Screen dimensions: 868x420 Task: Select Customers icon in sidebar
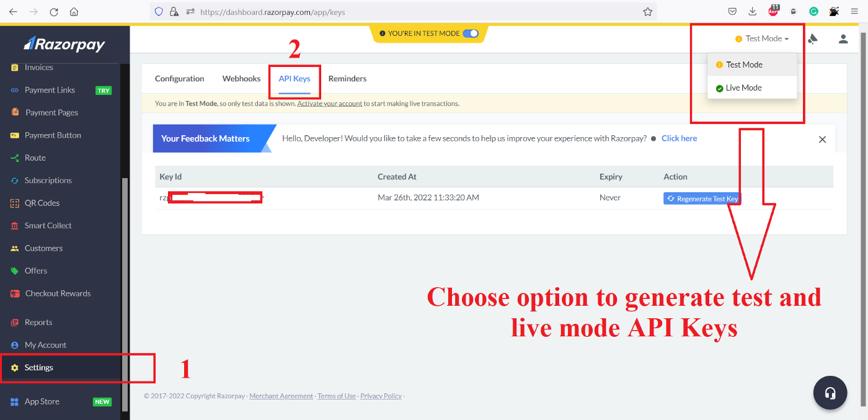15,248
